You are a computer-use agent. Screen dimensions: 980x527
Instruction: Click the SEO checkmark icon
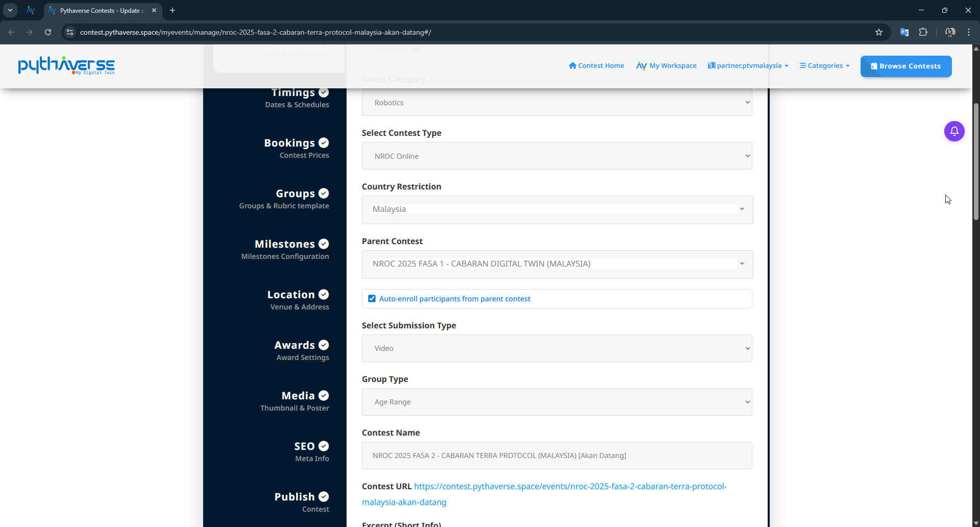click(324, 446)
